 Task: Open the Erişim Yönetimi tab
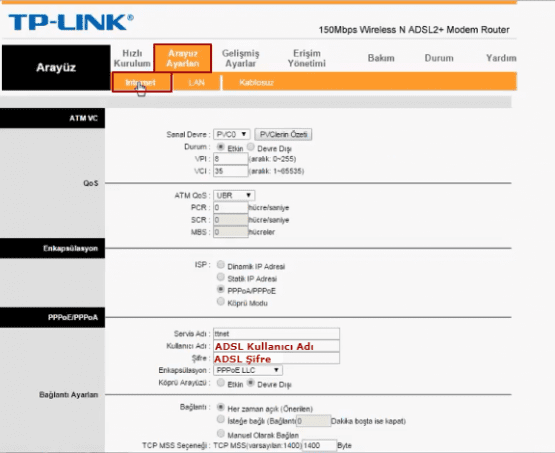[x=307, y=58]
